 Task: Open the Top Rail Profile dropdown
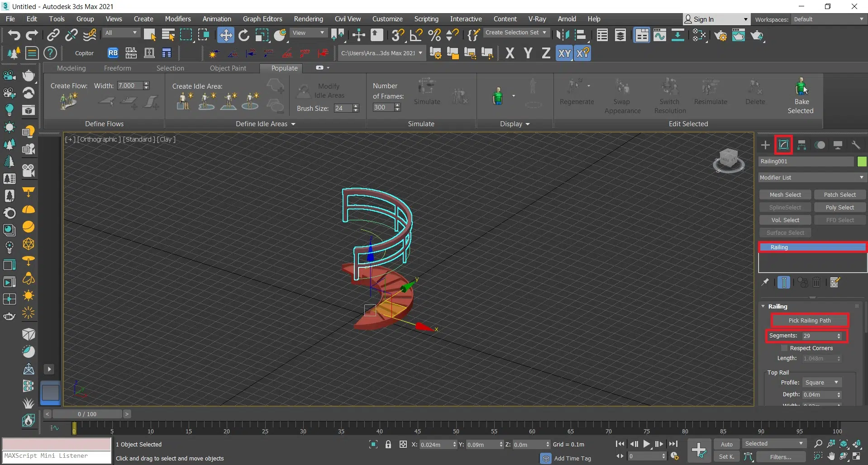822,382
